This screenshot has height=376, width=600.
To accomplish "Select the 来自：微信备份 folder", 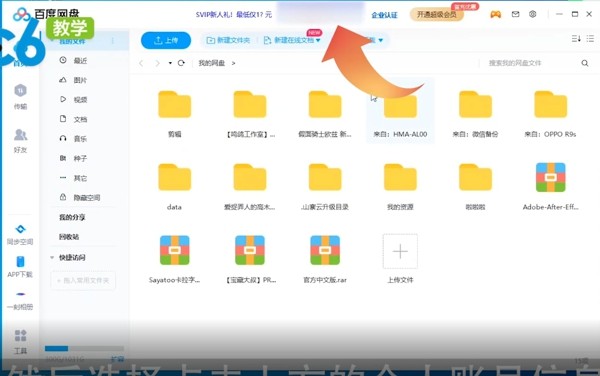I will coord(475,114).
